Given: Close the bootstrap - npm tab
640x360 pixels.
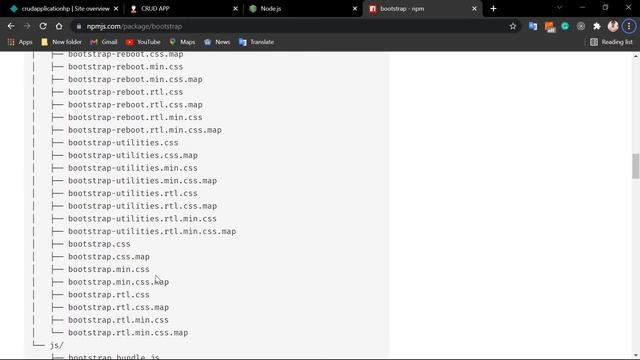Looking at the screenshot, I should [x=474, y=9].
